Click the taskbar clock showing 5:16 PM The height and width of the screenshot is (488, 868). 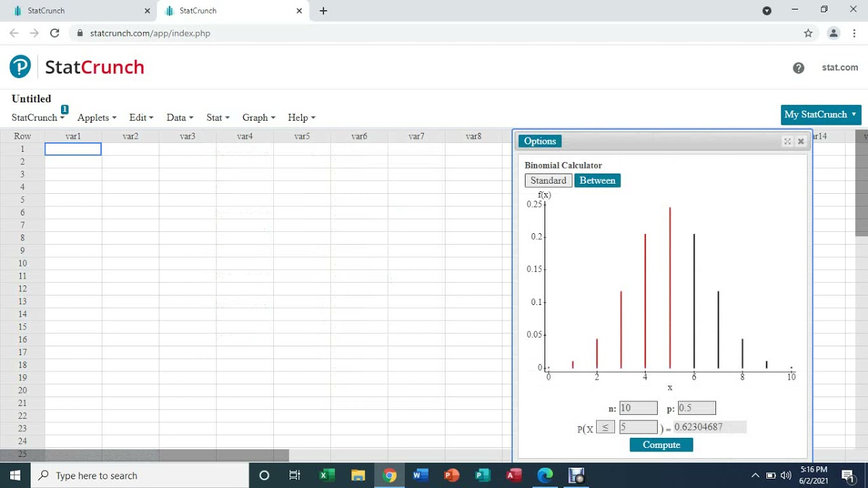(x=813, y=475)
